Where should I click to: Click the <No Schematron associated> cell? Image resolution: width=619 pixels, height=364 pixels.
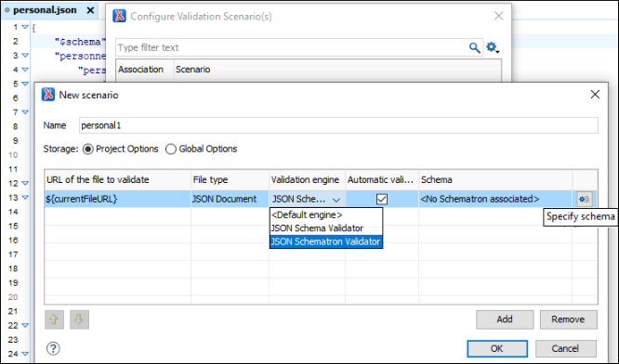[495, 199]
